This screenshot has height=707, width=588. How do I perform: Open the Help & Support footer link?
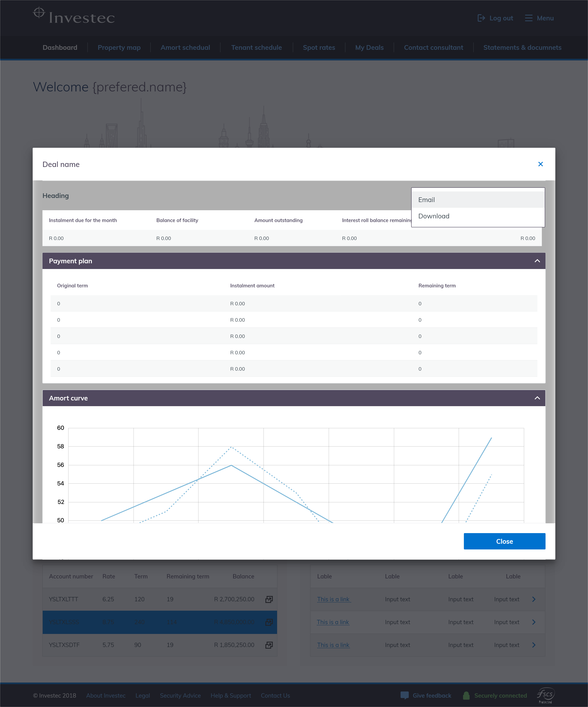click(231, 696)
